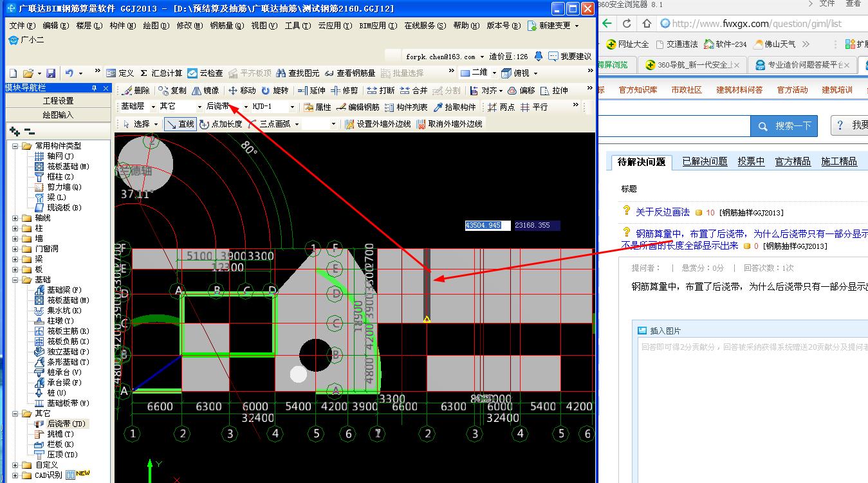This screenshot has height=483, width=868.
Task: Open the 关于反边画法 question link
Action: pos(662,212)
